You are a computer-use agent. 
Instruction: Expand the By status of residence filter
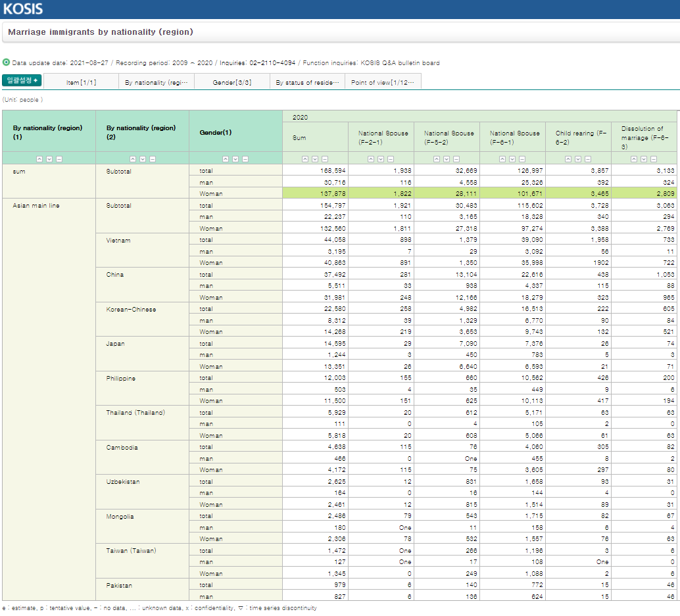coord(307,83)
